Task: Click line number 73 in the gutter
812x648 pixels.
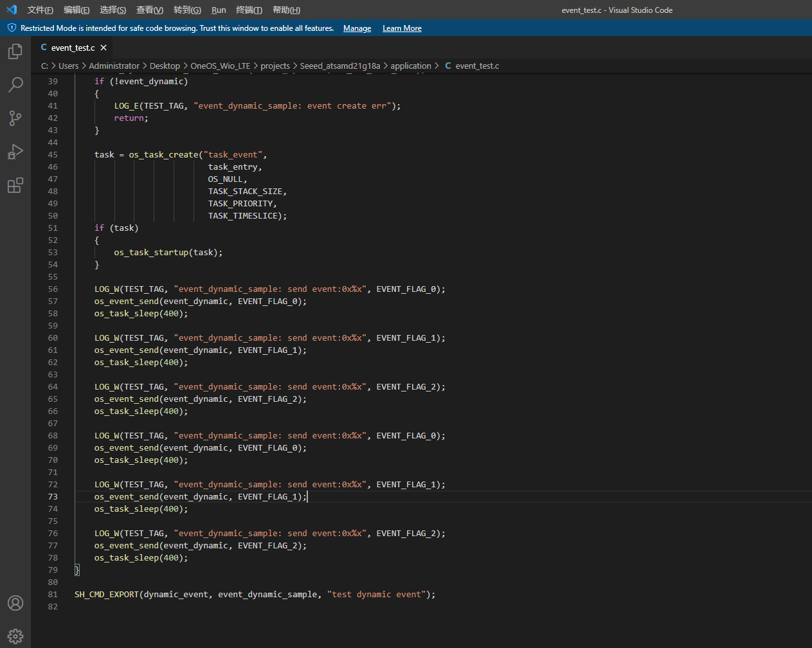Action: click(53, 497)
